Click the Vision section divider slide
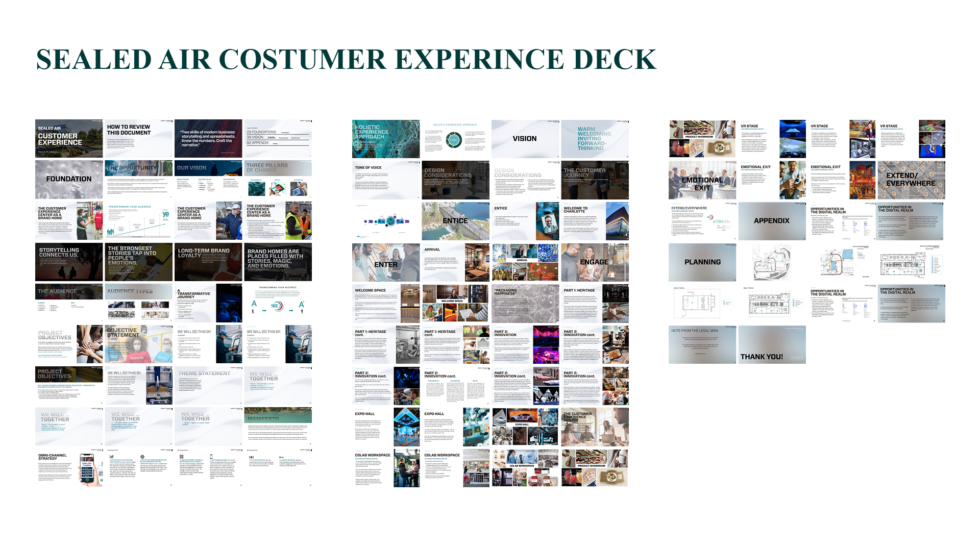The width and height of the screenshot is (980, 551). pyautogui.click(x=525, y=139)
